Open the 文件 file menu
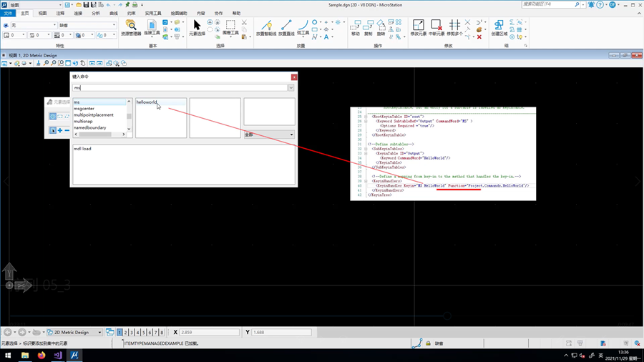 click(8, 13)
